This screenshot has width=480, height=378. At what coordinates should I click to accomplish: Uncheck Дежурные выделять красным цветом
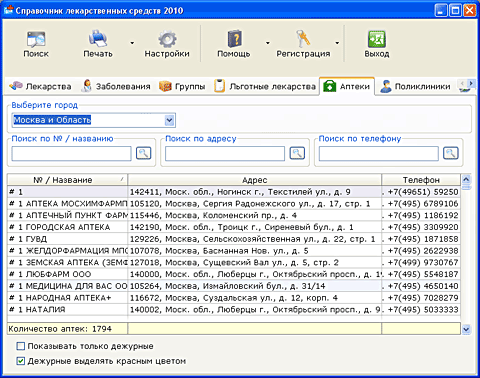coord(21,361)
